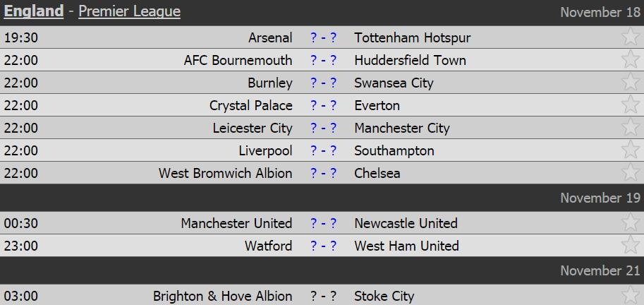Favorite the Bournemouth vs Huddersfield Town fixture
The height and width of the screenshot is (305, 644).
point(630,60)
